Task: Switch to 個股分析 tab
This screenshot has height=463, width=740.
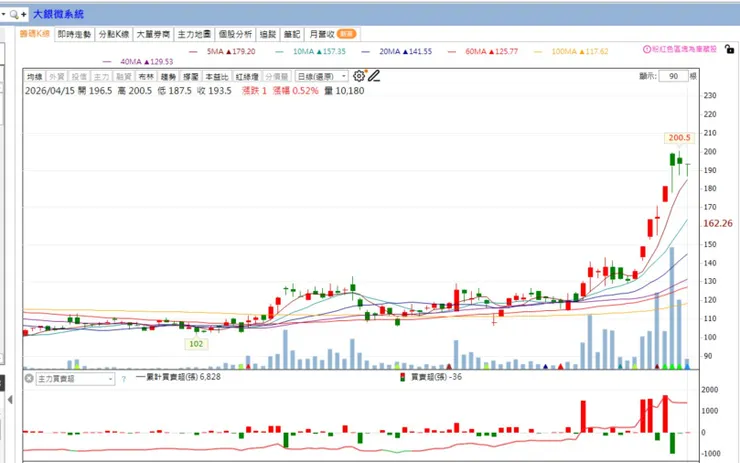Action: point(235,34)
